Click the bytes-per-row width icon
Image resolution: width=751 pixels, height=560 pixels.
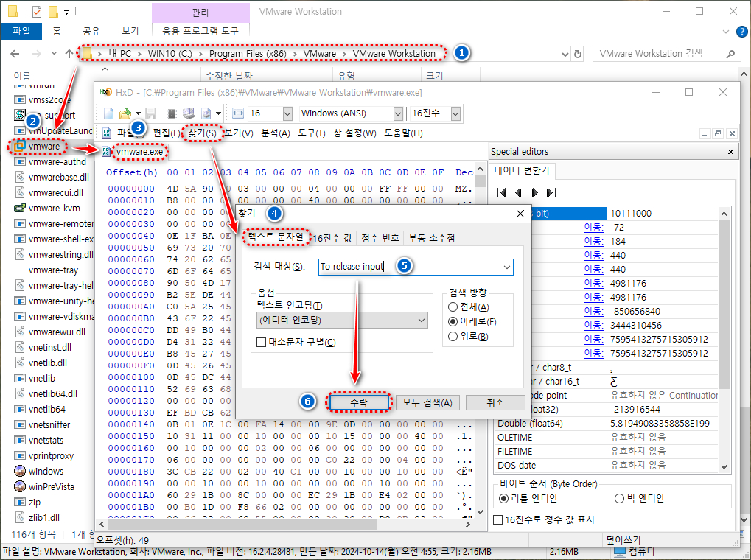point(238,113)
